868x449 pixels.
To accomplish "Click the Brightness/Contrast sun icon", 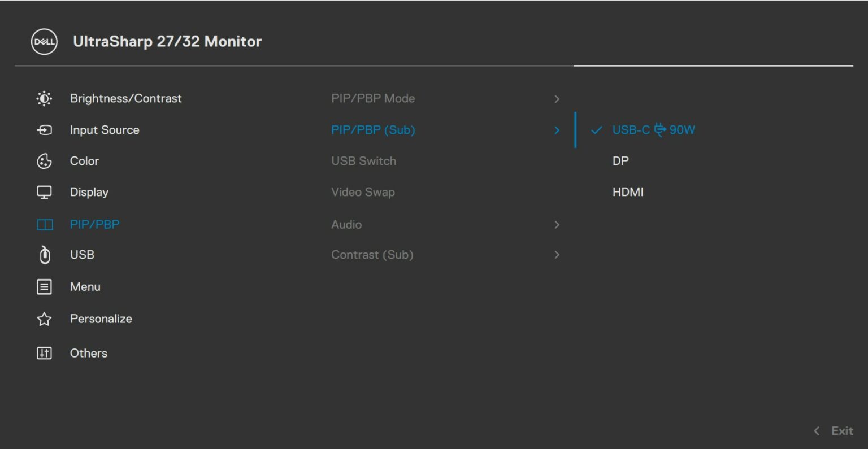I will (x=44, y=98).
